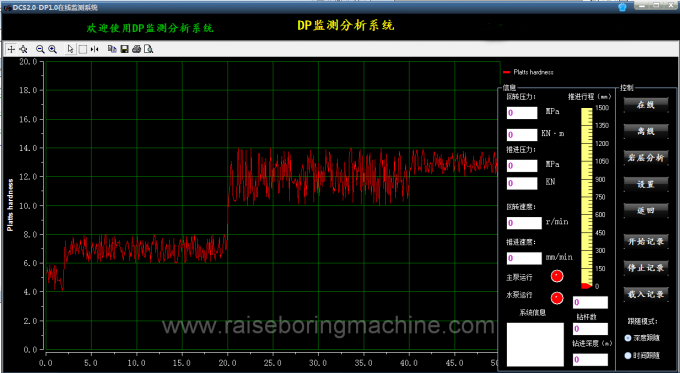Click the zoom-in magnifier icon
This screenshot has height=373, width=680.
[52, 49]
